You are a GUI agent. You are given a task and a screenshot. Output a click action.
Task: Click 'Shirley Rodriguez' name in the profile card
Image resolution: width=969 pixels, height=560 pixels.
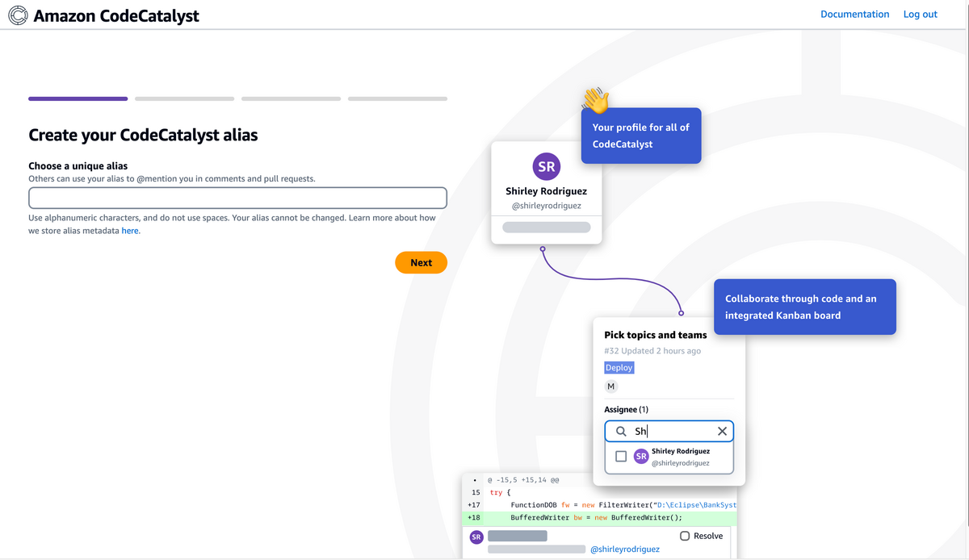pyautogui.click(x=547, y=191)
